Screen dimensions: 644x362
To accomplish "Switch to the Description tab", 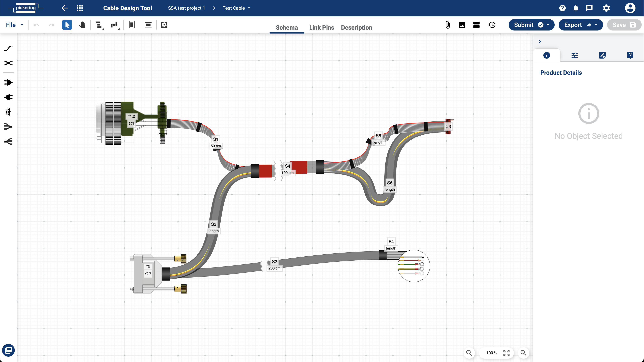I will [357, 27].
